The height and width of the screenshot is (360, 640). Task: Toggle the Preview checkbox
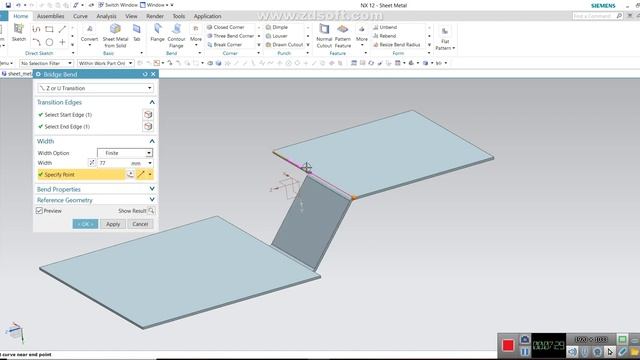[39, 211]
